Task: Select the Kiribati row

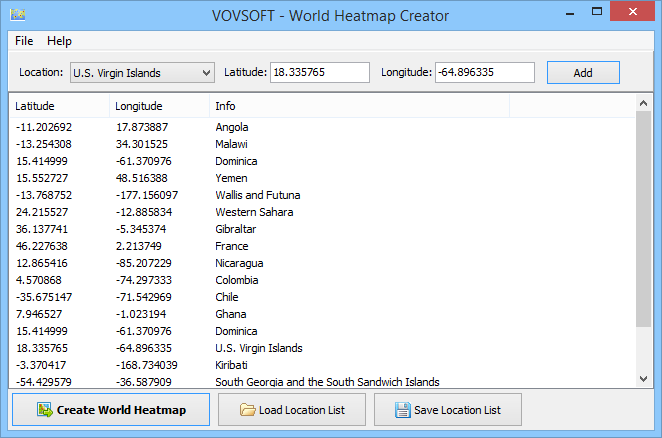Action: [322, 365]
